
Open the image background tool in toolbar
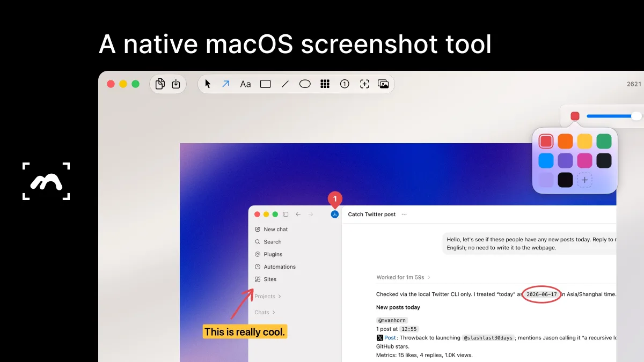(383, 84)
